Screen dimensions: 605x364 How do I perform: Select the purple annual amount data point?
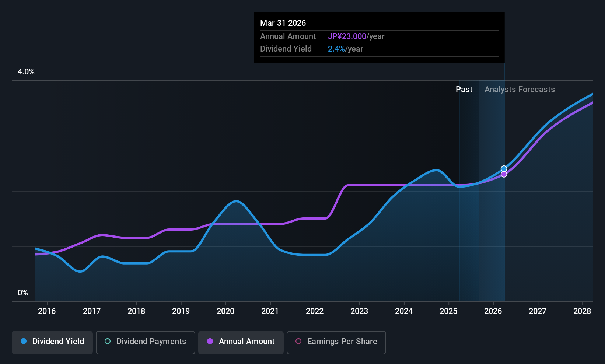504,174
